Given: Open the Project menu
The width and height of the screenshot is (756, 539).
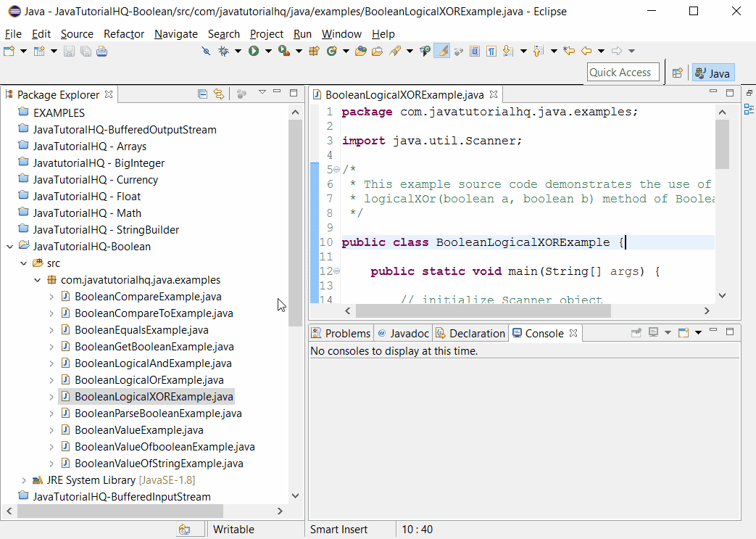Looking at the screenshot, I should [x=267, y=34].
